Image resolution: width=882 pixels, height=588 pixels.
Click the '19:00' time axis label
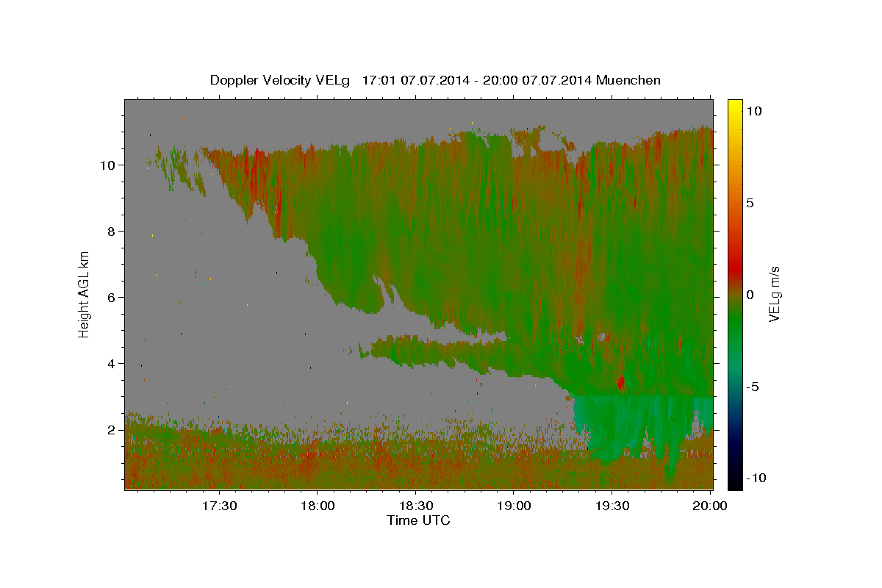click(514, 506)
